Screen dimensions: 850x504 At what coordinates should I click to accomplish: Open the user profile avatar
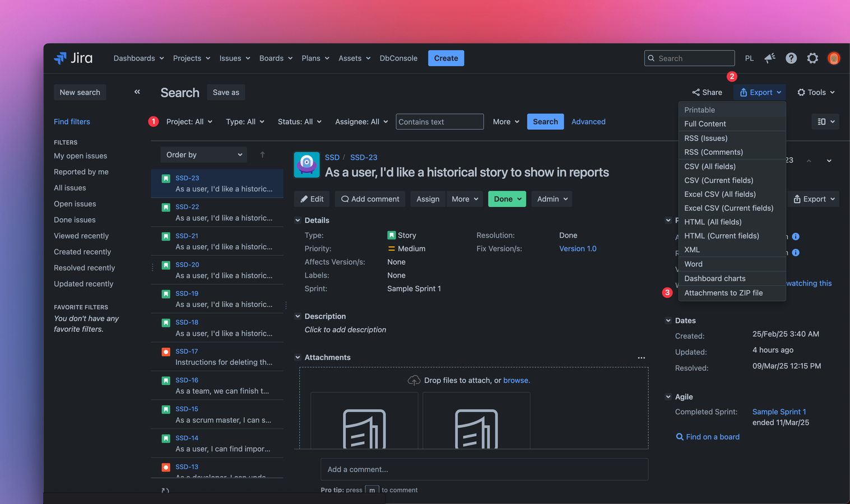834,58
